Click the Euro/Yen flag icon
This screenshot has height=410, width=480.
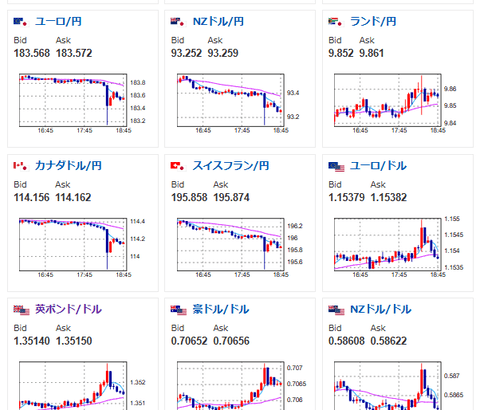[x=20, y=22]
